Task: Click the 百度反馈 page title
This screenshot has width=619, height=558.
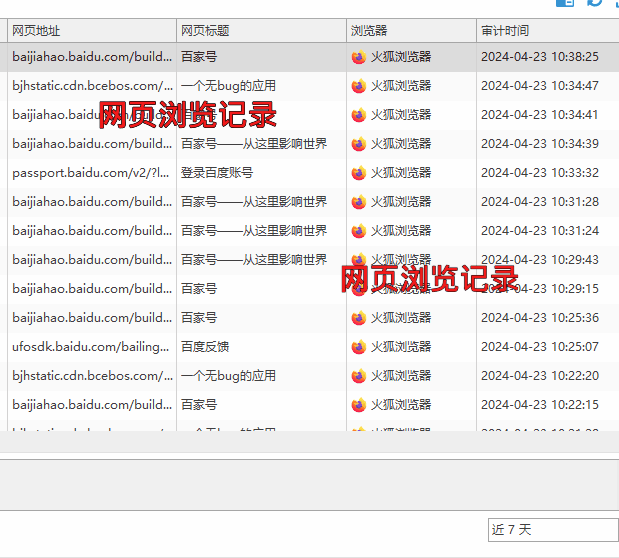Action: pyautogui.click(x=205, y=347)
